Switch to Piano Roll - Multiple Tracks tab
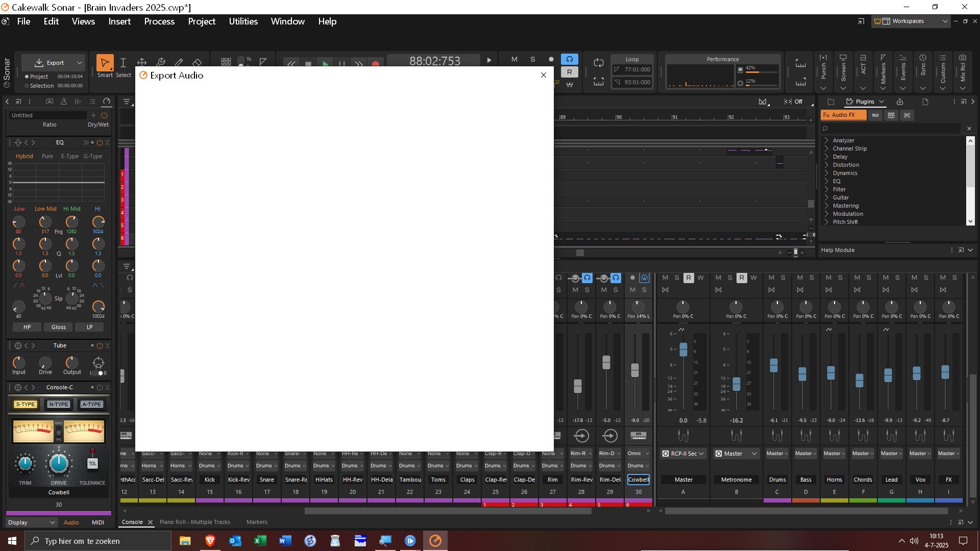This screenshot has width=980, height=551. 194,522
